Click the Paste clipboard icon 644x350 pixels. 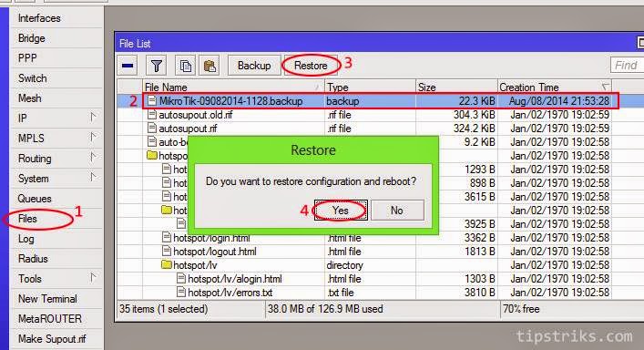coord(210,66)
